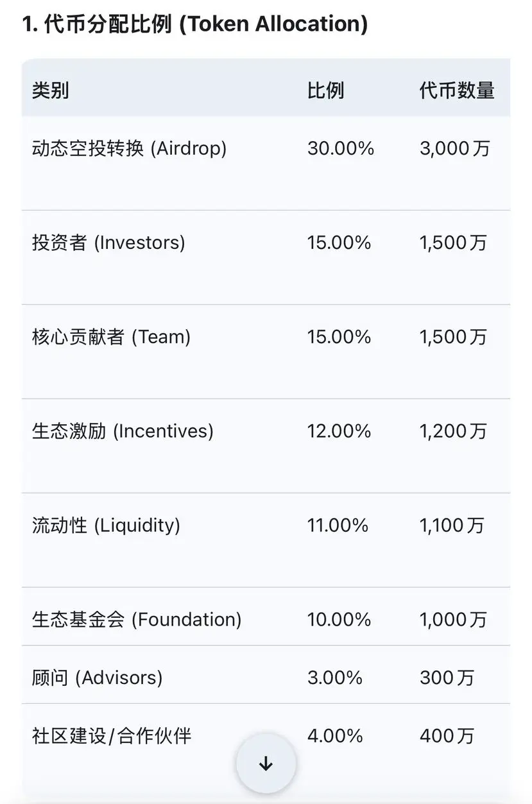Screen dimensions: 532x804
Task: Click the 生态激励 (Incentives) row label
Action: [123, 431]
